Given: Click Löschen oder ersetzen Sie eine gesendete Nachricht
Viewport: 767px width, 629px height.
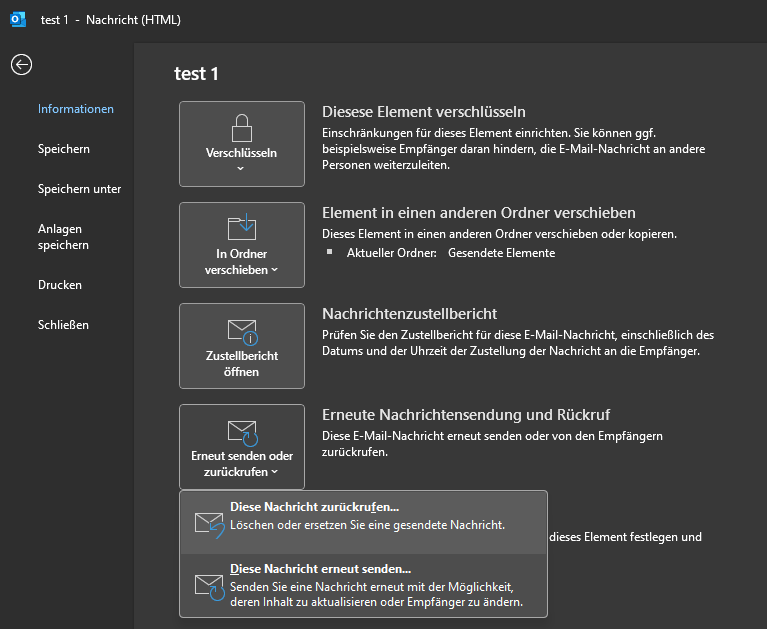Looking at the screenshot, I should tap(367, 525).
